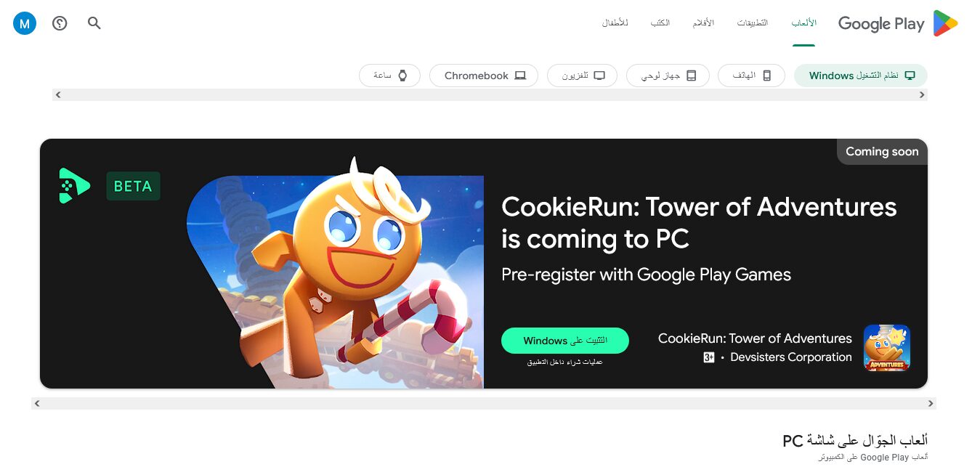Click the left arrow of banner scrollbar
Viewport: 980px width, 467px height.
coord(37,403)
